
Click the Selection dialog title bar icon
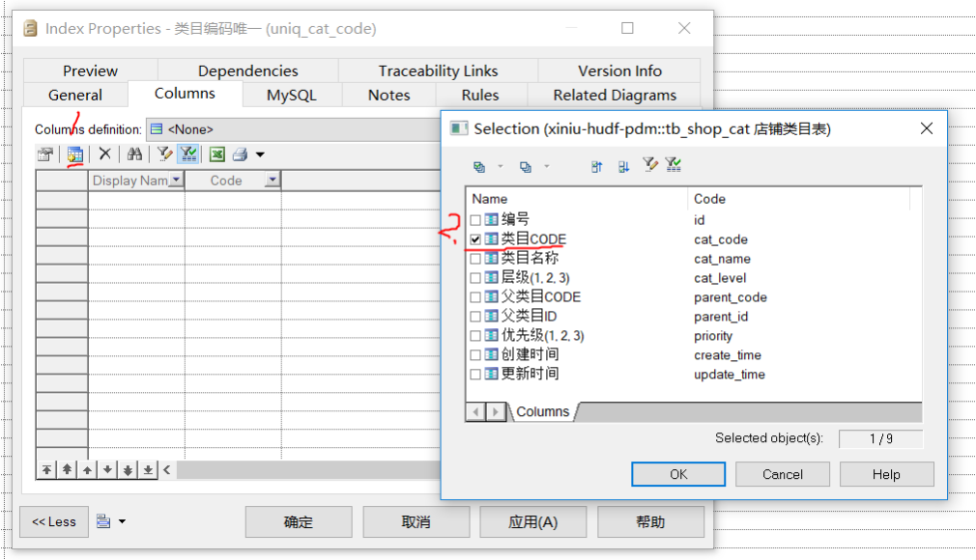point(459,128)
